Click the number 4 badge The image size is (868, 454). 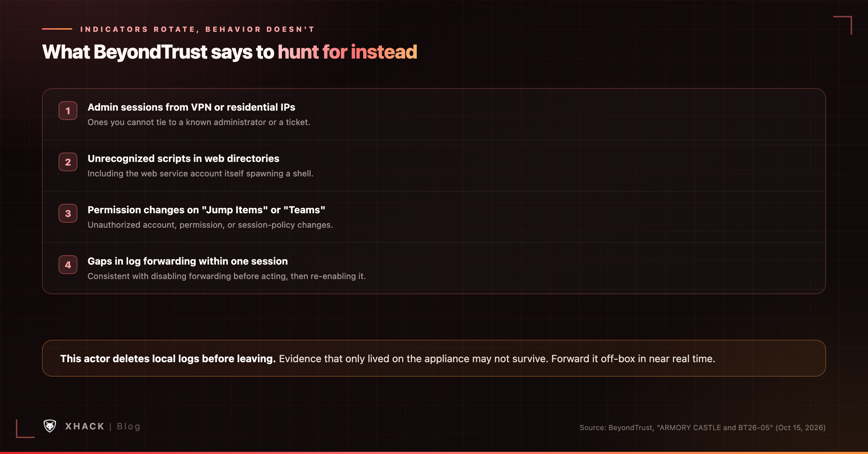[x=68, y=265]
